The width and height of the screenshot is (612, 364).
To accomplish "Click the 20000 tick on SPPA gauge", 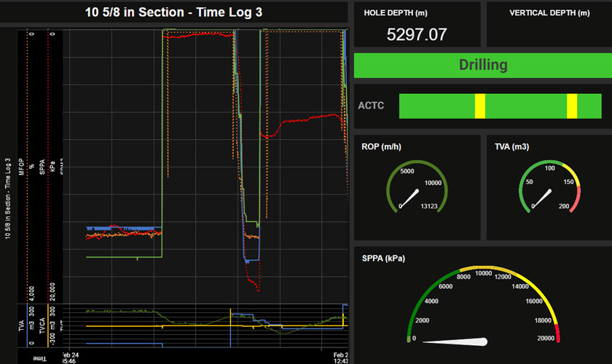I will (546, 339).
